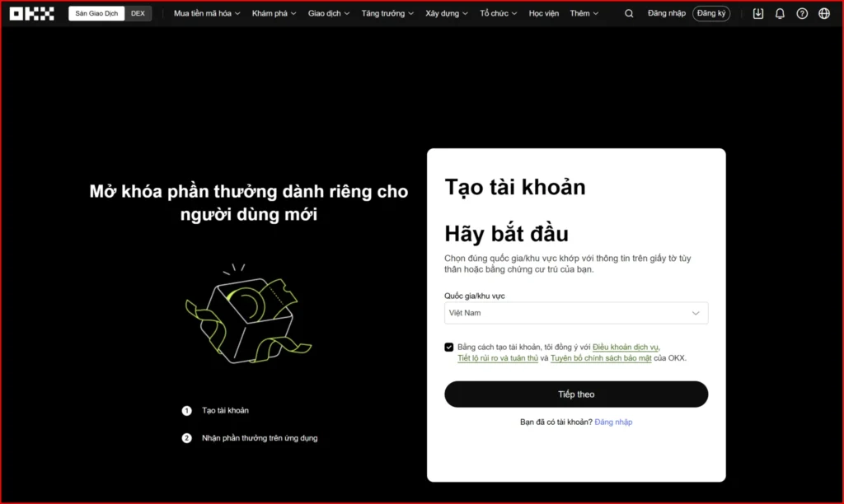Click 'Đăng nhập' below the account question
The height and width of the screenshot is (504, 844).
pyautogui.click(x=613, y=422)
